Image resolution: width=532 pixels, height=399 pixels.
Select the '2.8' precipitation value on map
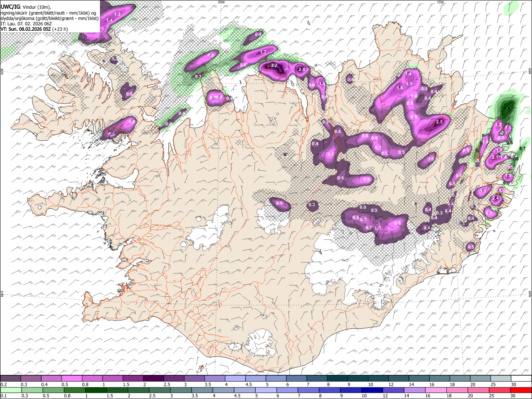click(302, 70)
